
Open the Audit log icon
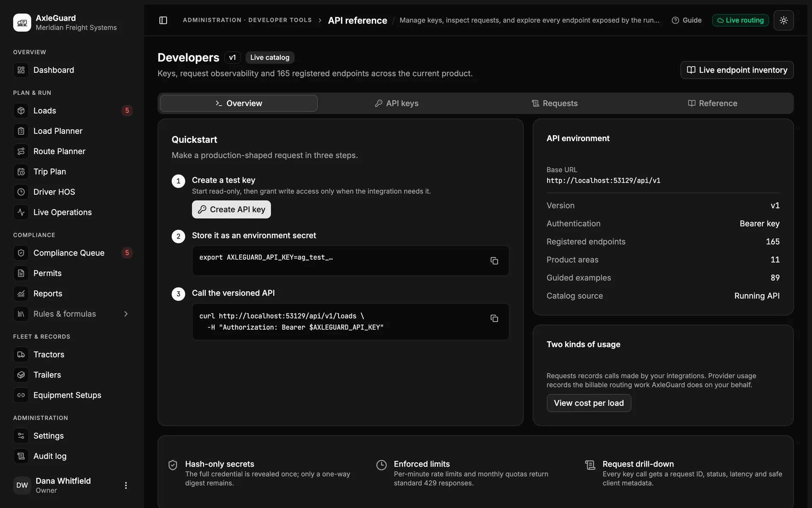pos(21,456)
